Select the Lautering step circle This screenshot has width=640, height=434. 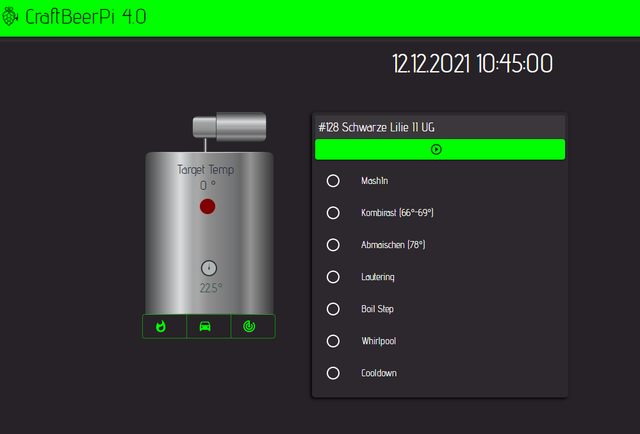tap(333, 277)
